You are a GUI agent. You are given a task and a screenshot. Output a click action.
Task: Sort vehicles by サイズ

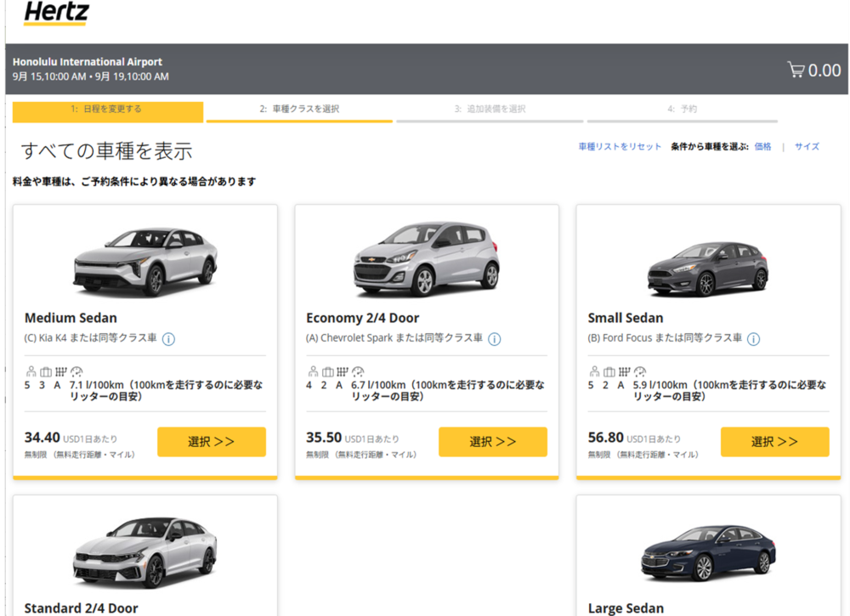[807, 146]
